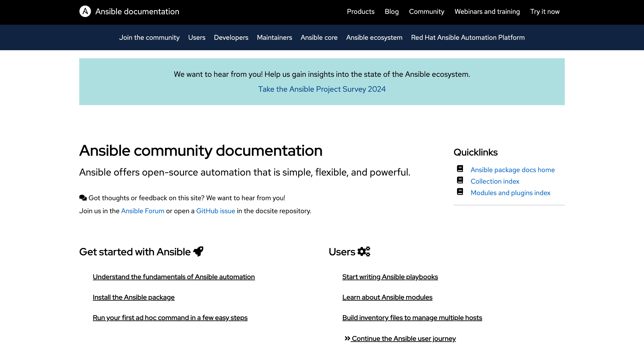
Task: Select the Webinars and training menu item
Action: point(487,11)
